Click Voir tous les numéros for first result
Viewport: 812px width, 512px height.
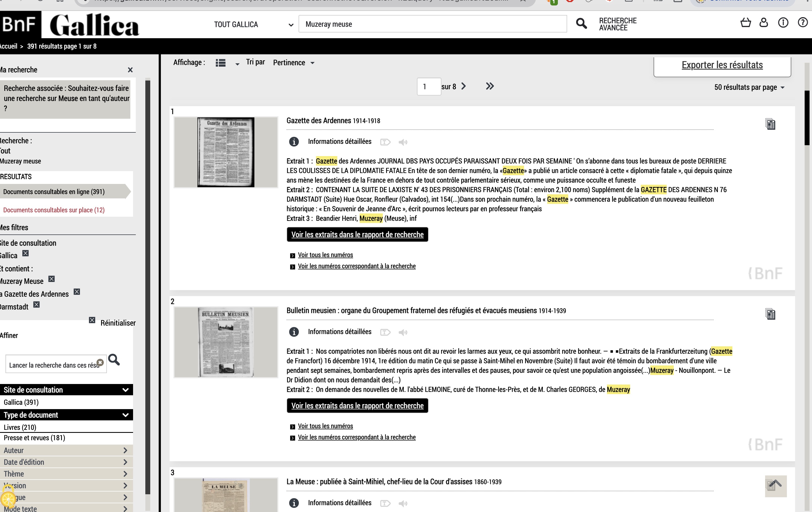[325, 255]
